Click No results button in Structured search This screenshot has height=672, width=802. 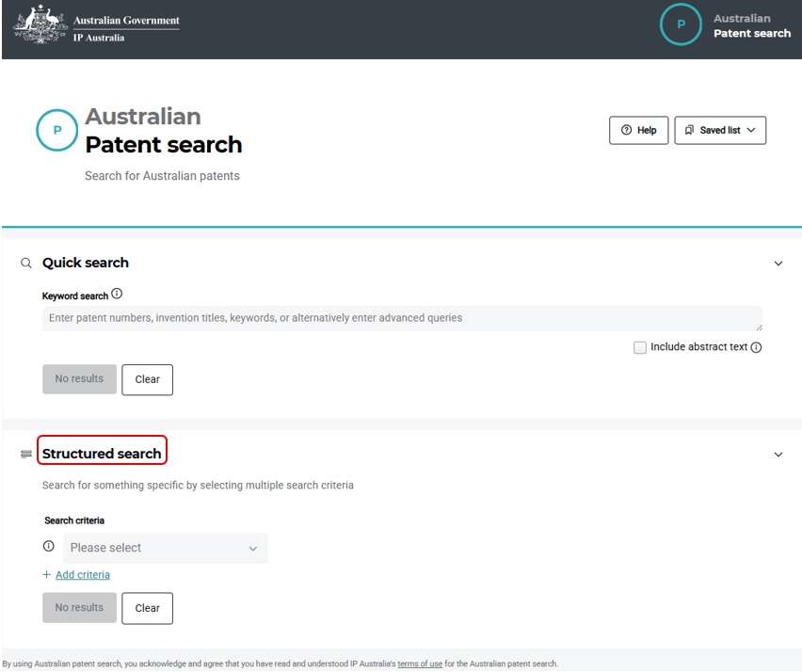pos(79,608)
